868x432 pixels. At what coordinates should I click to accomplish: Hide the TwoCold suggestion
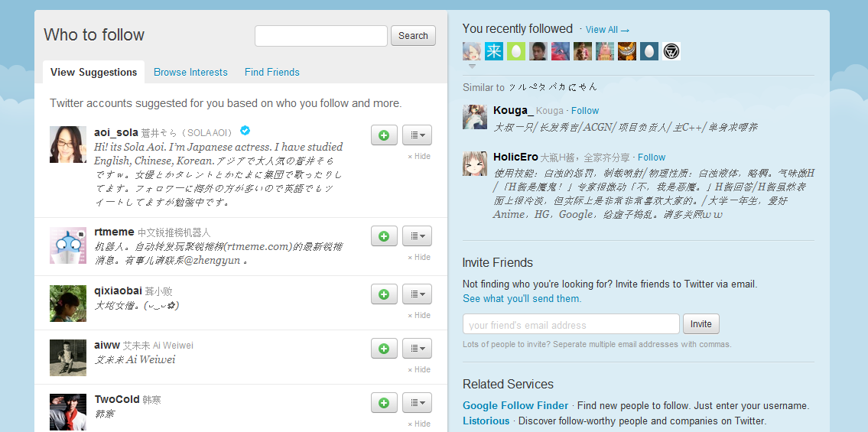click(x=419, y=424)
